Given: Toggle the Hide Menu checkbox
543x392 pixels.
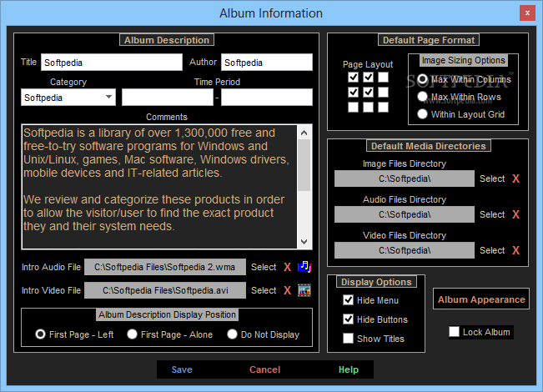Looking at the screenshot, I should [x=348, y=300].
